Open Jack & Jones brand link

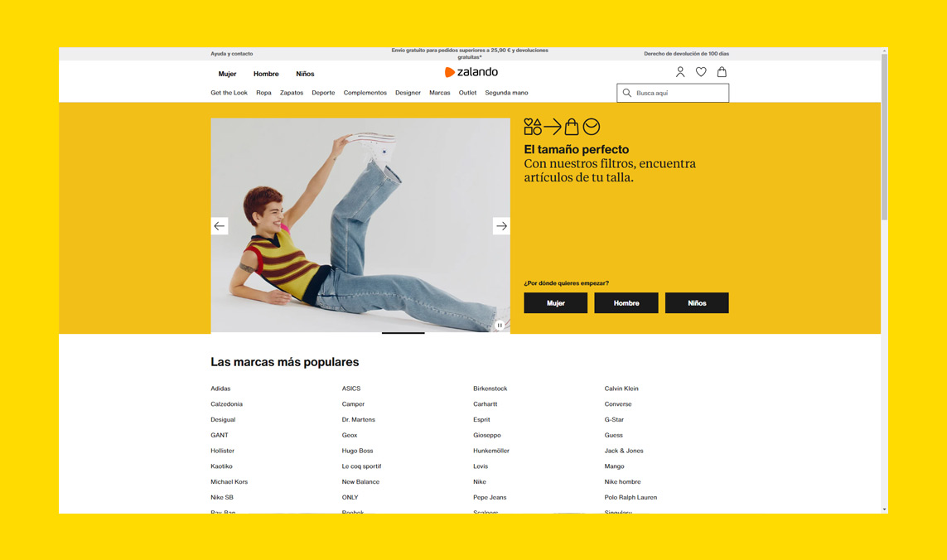(624, 451)
